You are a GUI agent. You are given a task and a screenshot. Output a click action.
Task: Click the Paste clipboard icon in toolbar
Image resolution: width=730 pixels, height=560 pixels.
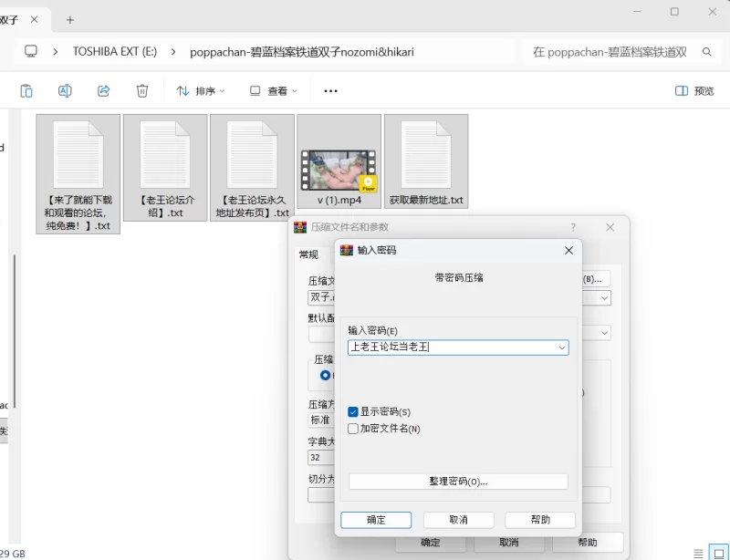point(26,90)
